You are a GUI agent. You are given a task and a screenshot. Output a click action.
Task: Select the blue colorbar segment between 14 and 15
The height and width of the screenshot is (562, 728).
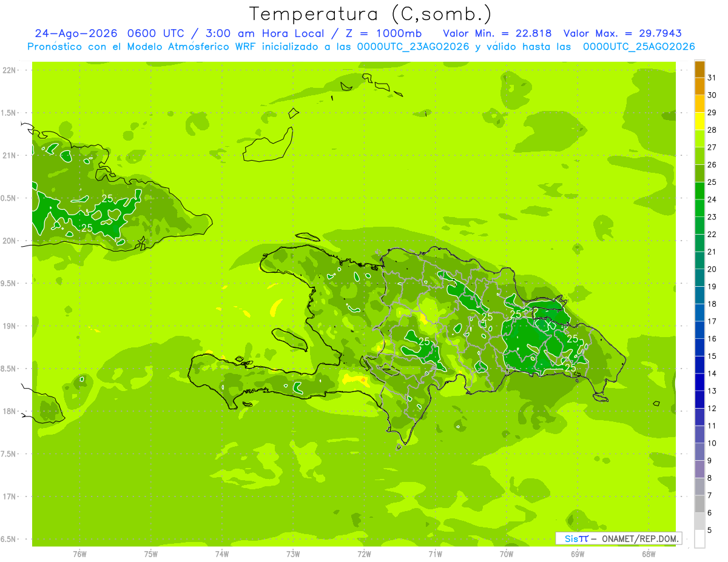coord(699,365)
